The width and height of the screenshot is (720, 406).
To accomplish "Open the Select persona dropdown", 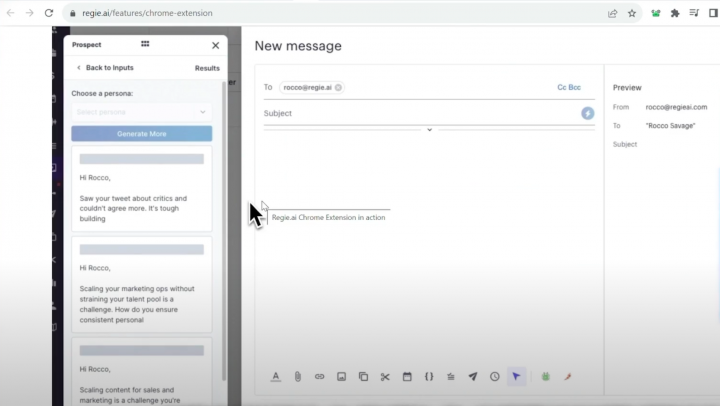I will click(x=141, y=112).
